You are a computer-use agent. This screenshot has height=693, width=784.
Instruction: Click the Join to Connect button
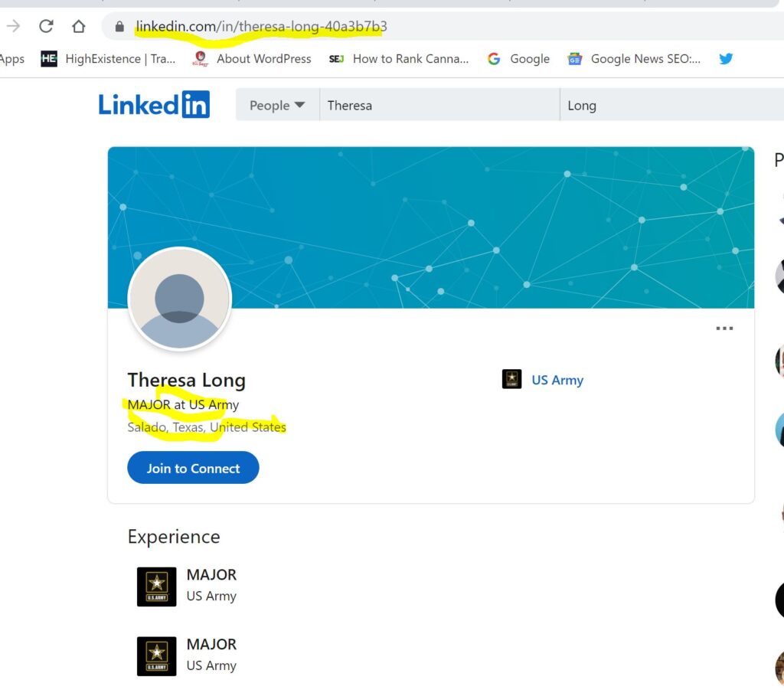[x=193, y=468]
